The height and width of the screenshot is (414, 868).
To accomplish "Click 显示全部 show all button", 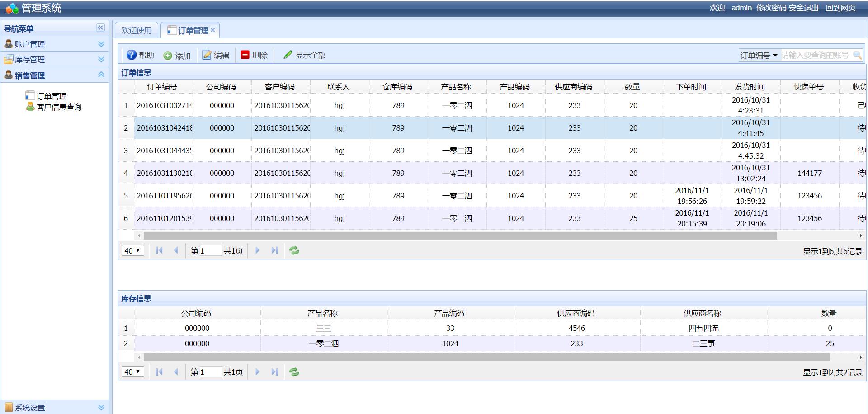I will [x=304, y=55].
